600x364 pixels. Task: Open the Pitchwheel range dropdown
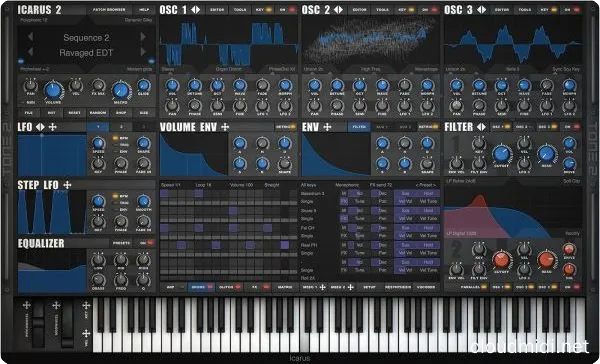coord(34,69)
